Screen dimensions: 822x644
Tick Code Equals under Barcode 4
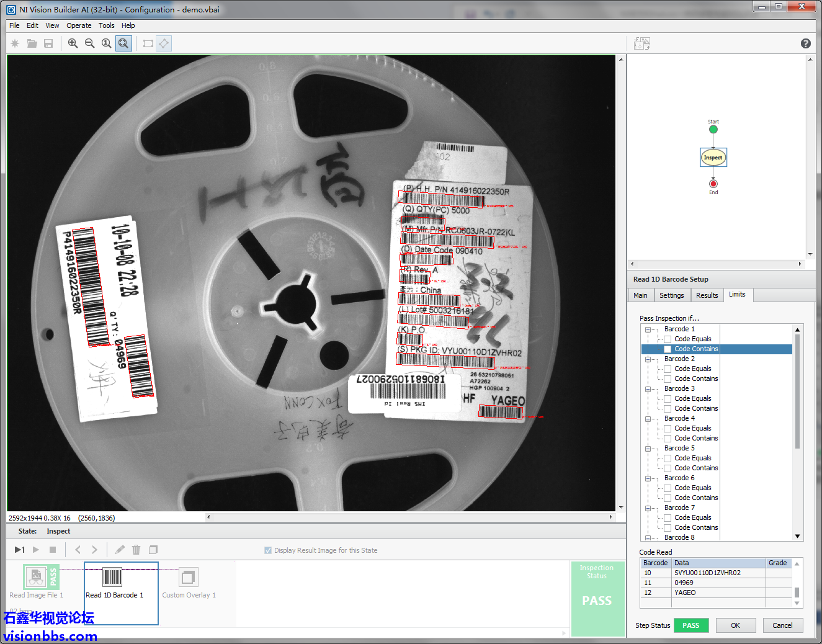[x=668, y=429]
